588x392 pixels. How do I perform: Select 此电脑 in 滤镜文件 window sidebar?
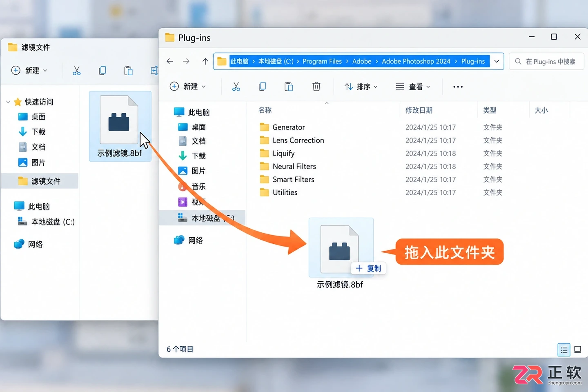click(32, 206)
